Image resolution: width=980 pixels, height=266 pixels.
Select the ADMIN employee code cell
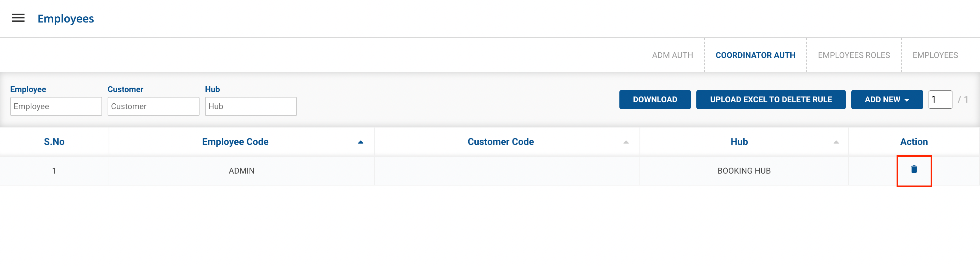[x=241, y=171]
